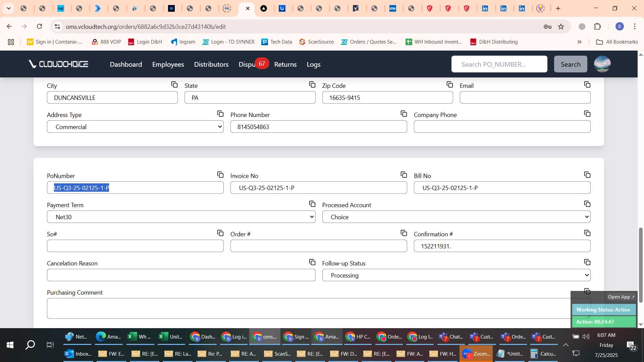Image resolution: width=644 pixels, height=362 pixels.
Task: Copy the So# field value
Action: tap(220, 233)
